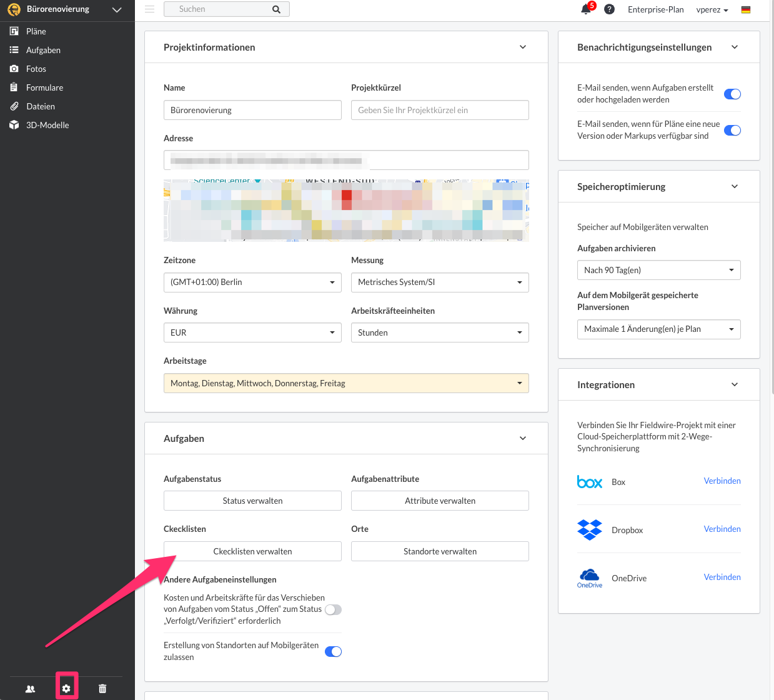This screenshot has height=700, width=774.
Task: Toggle email for new plan versions
Action: point(732,131)
